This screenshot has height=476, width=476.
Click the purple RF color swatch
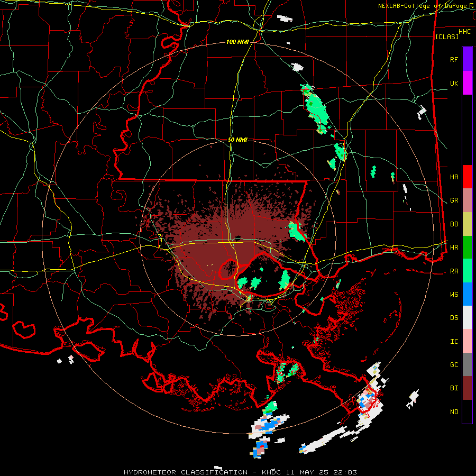[467, 59]
